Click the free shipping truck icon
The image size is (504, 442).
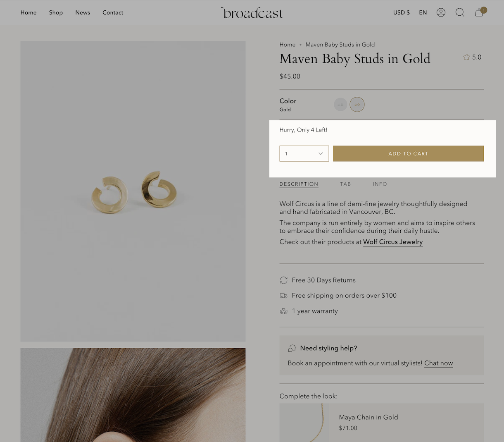pos(283,296)
